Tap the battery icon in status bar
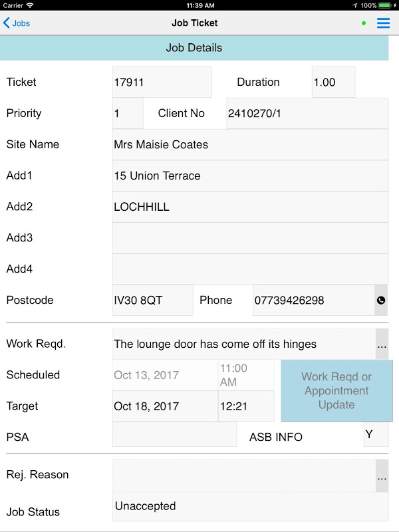The image size is (399, 532). 387,5
